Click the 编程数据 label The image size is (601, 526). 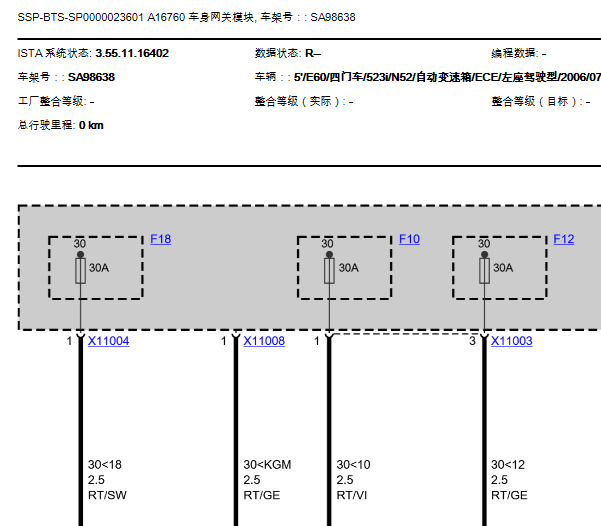click(x=515, y=53)
